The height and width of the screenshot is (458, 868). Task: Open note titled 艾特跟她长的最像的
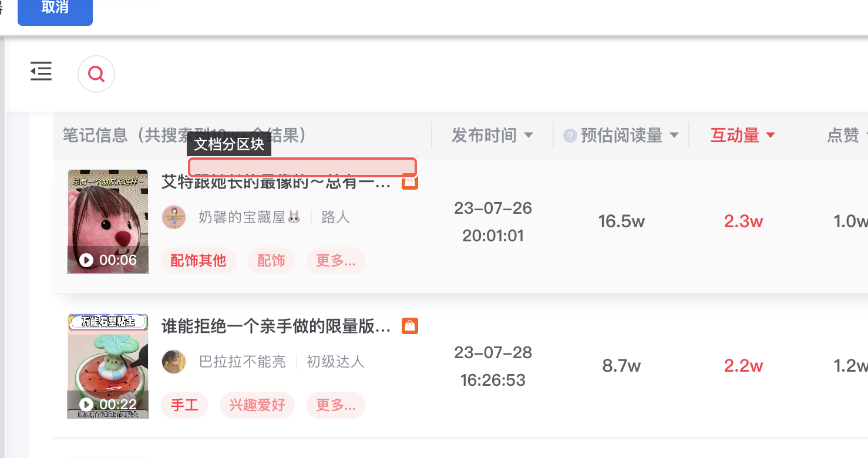click(276, 183)
